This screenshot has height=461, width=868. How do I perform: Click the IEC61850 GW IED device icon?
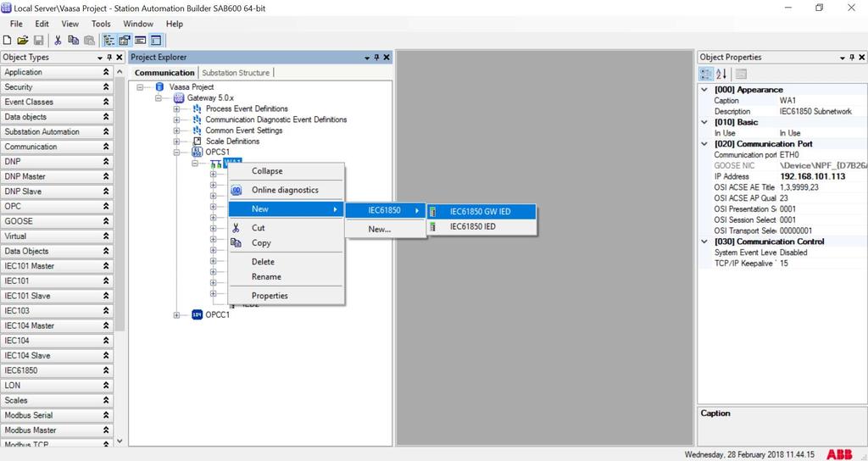(x=433, y=211)
